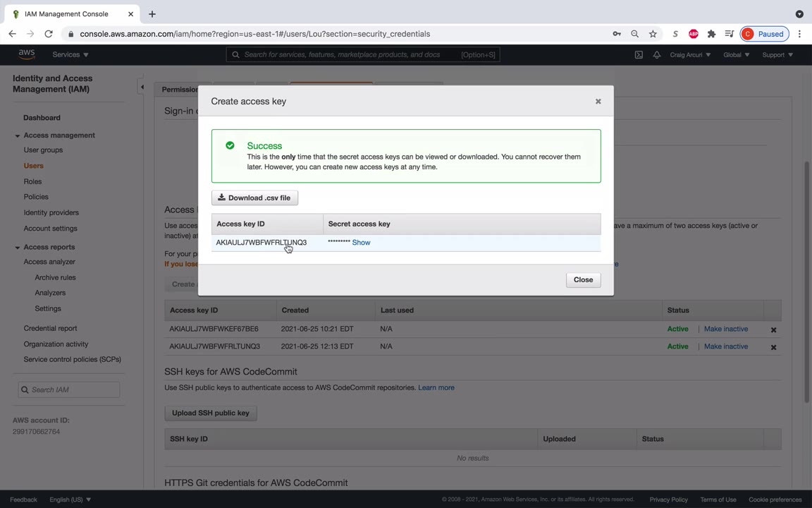This screenshot has width=812, height=508.
Task: Click the Close button in dialog
Action: [x=583, y=280]
